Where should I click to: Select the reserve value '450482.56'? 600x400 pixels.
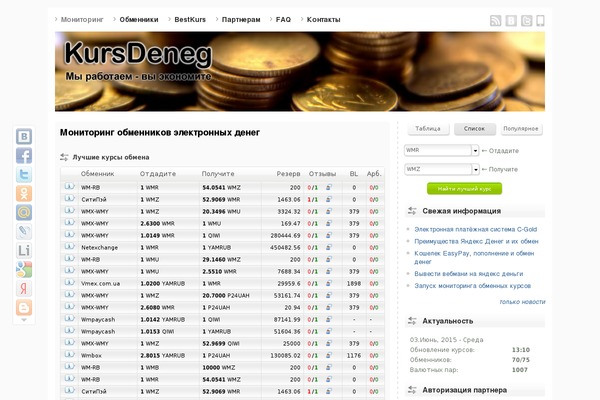285,248
